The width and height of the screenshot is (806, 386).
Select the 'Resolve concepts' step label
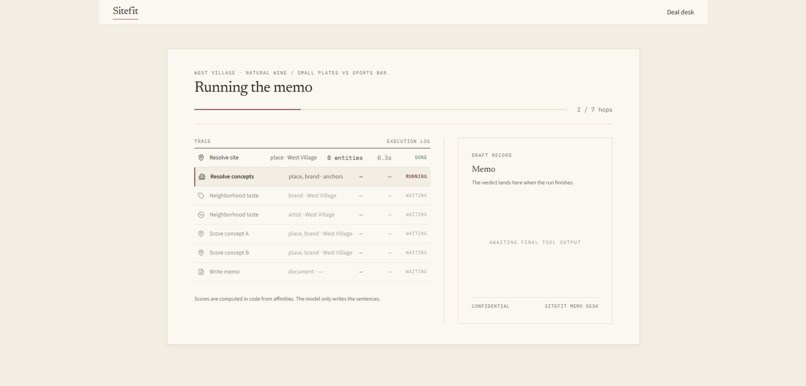click(x=232, y=177)
